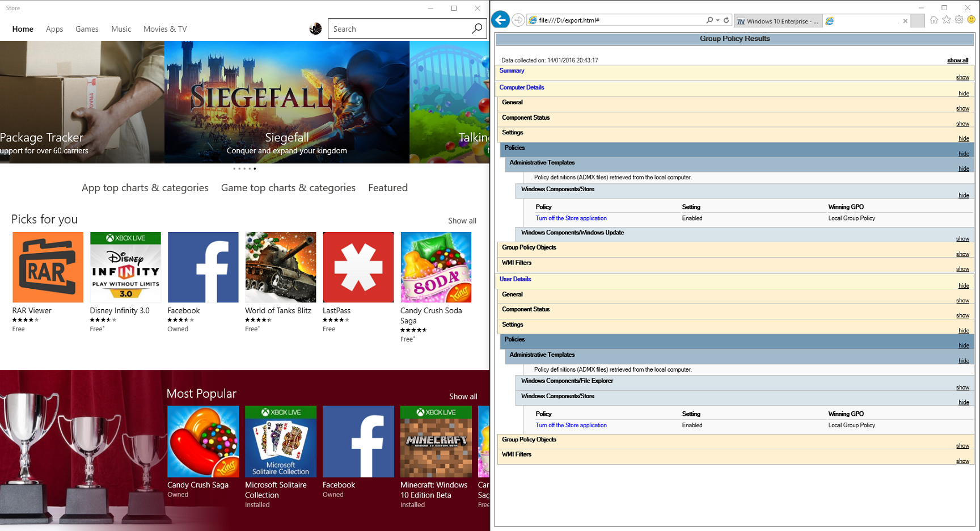Screen dimensions: 980x531
Task: Click the browser forward arrow button
Action: coord(518,20)
